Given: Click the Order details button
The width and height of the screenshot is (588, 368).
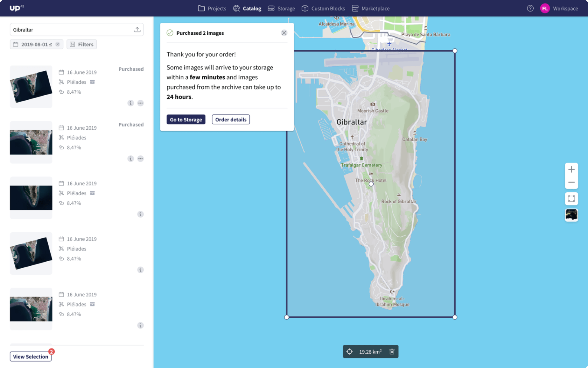Looking at the screenshot, I should coord(231,119).
